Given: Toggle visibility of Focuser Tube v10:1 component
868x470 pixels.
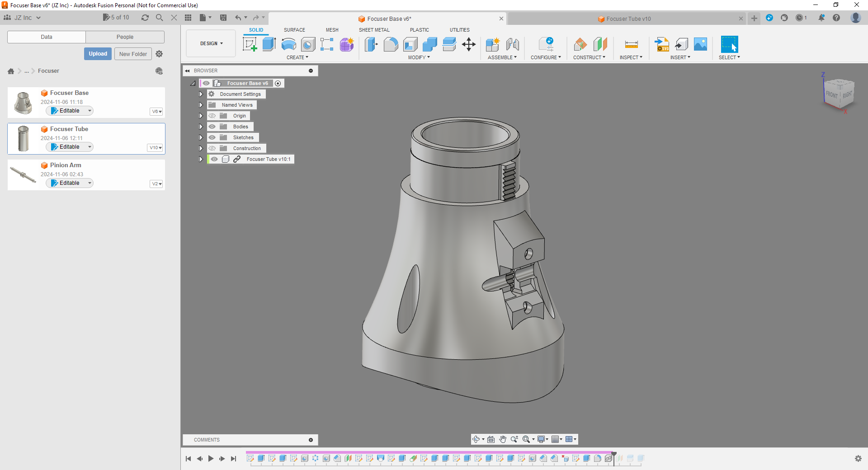Looking at the screenshot, I should (x=214, y=159).
